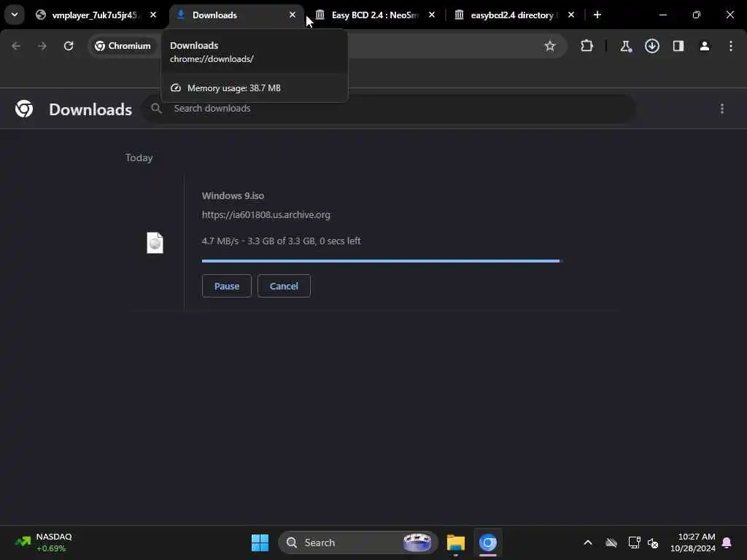Pause the Windows 9.iso download
Viewport: 747px width, 560px height.
pos(227,286)
